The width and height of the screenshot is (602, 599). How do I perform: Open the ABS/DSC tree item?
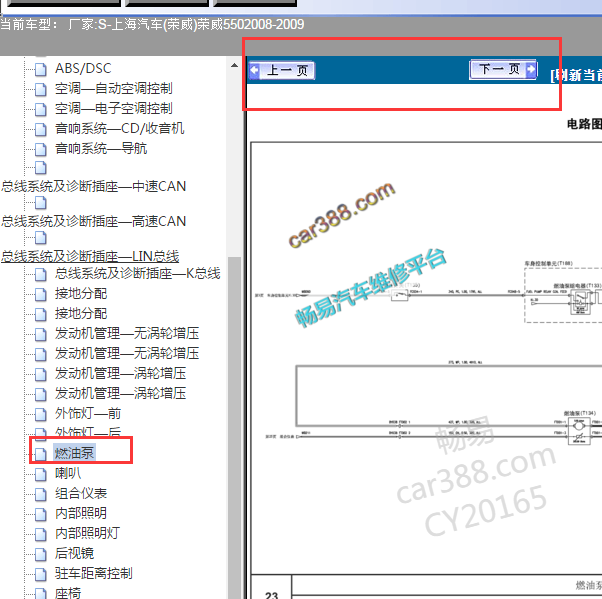[x=83, y=68]
